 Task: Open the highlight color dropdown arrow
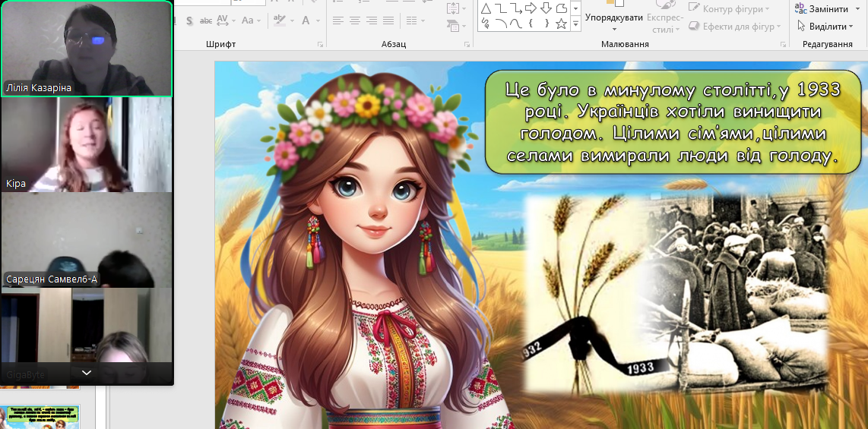pos(291,21)
